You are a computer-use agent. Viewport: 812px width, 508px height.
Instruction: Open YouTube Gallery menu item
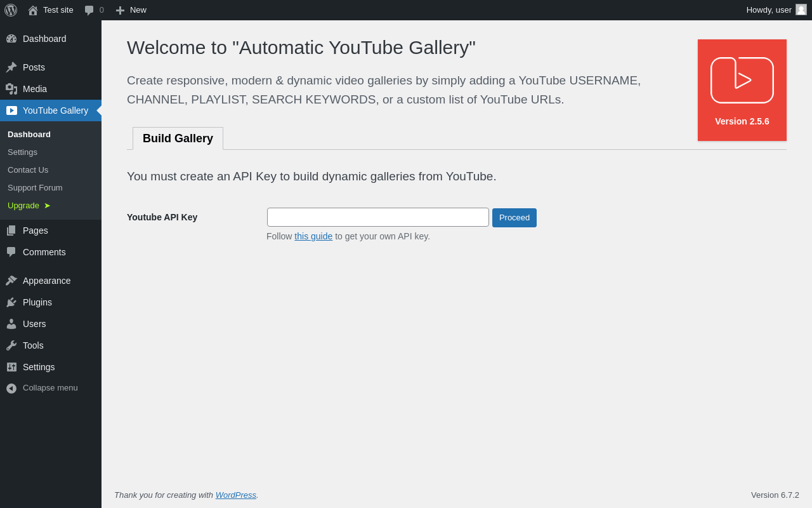[51, 110]
